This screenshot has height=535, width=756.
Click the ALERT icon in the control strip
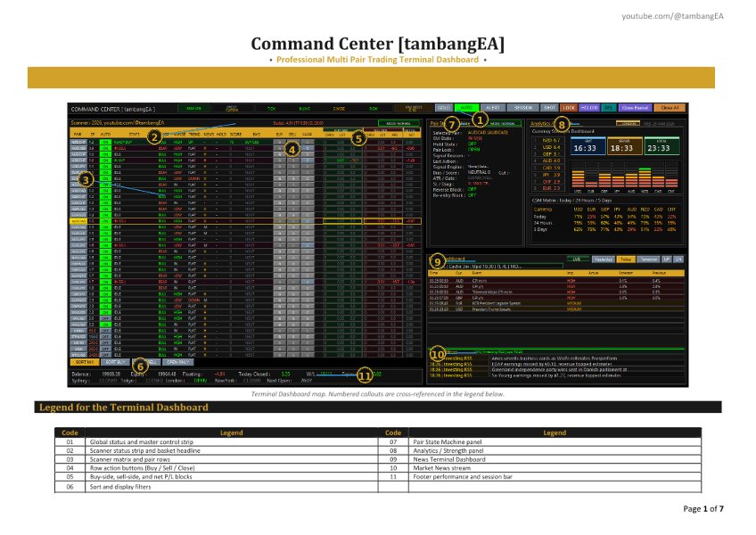(492, 105)
